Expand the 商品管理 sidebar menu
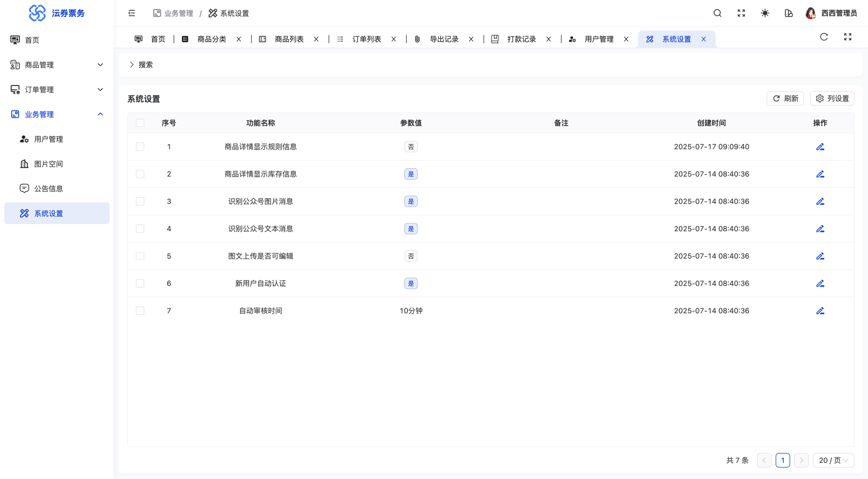 click(57, 65)
